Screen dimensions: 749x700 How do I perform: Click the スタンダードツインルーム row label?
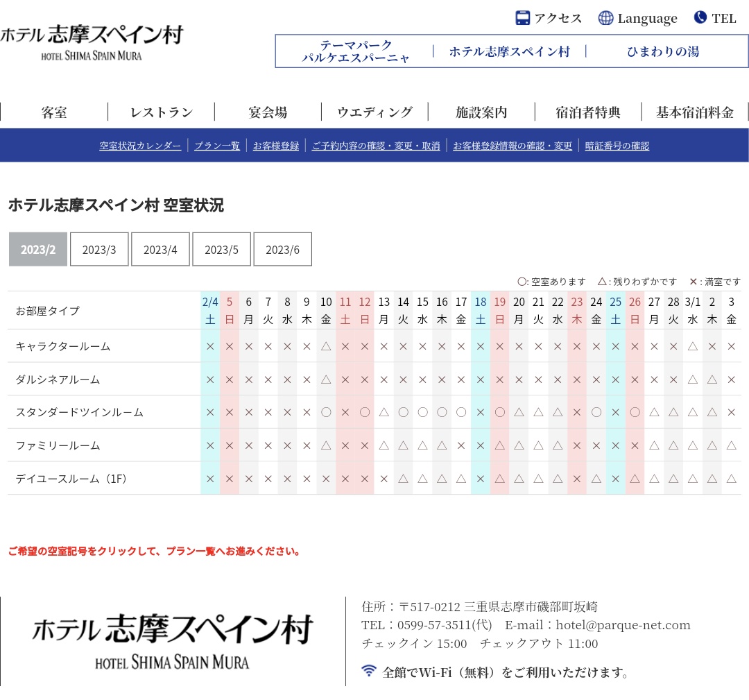79,412
